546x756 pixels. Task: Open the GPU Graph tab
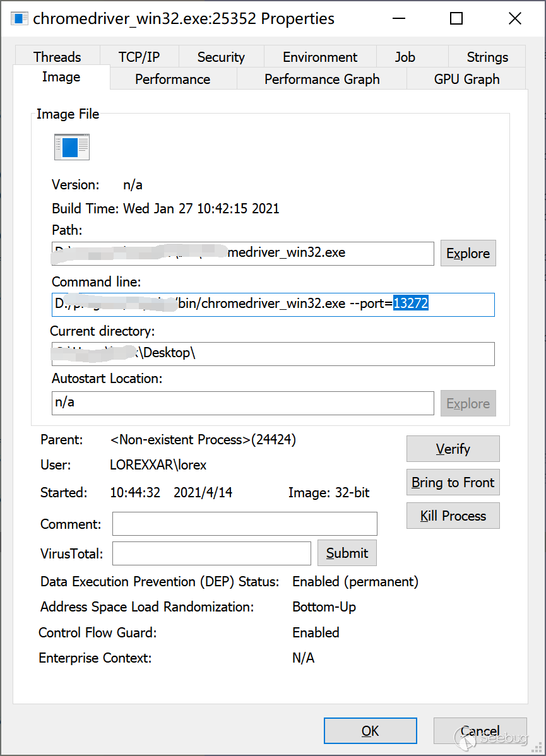tap(466, 79)
